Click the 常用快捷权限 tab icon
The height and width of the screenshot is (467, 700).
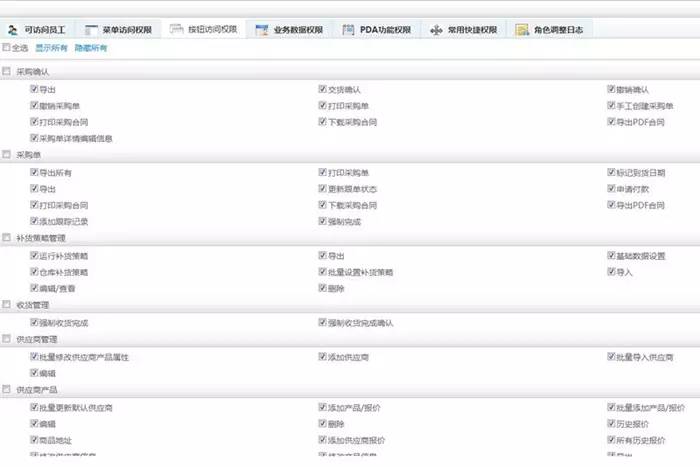436,30
